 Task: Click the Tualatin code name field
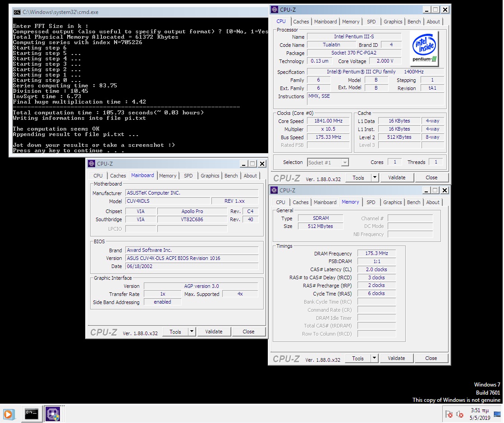pyautogui.click(x=331, y=45)
